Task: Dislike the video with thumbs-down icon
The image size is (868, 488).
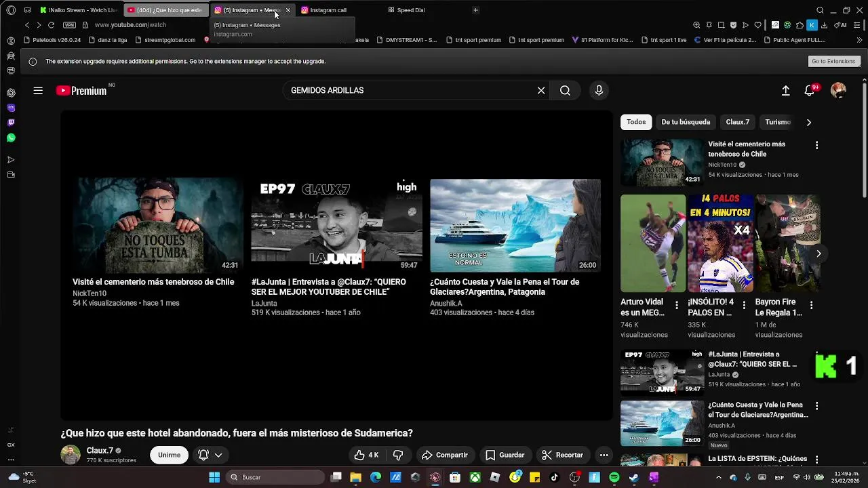Action: click(398, 455)
